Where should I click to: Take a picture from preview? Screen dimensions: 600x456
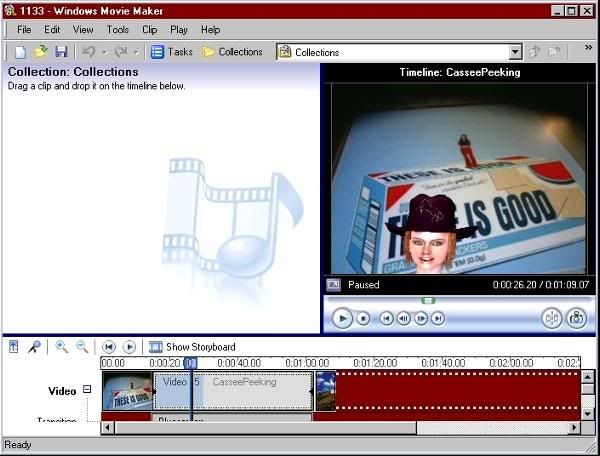576,318
